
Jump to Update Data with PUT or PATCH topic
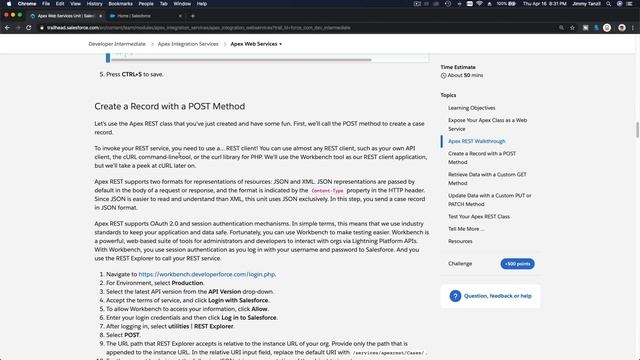click(489, 200)
